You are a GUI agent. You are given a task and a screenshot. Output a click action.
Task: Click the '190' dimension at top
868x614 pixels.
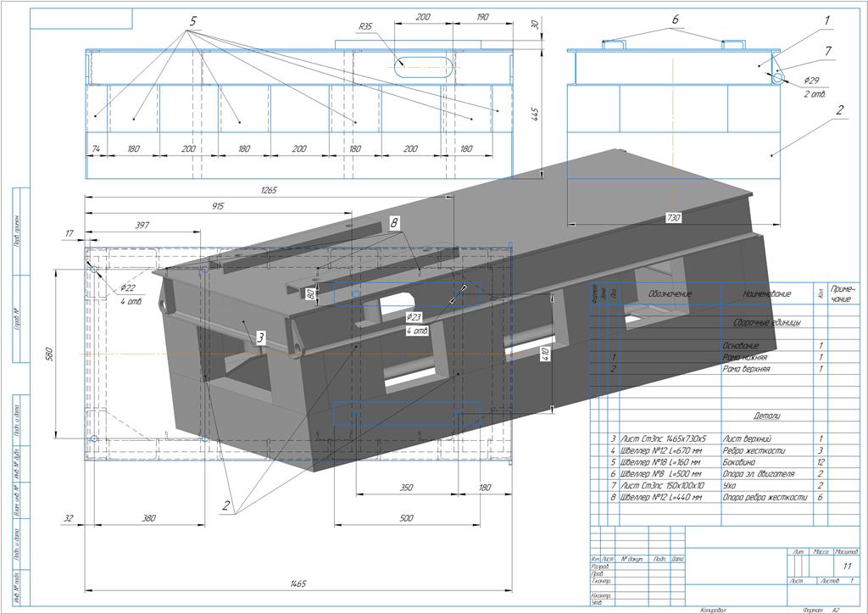pyautogui.click(x=482, y=17)
